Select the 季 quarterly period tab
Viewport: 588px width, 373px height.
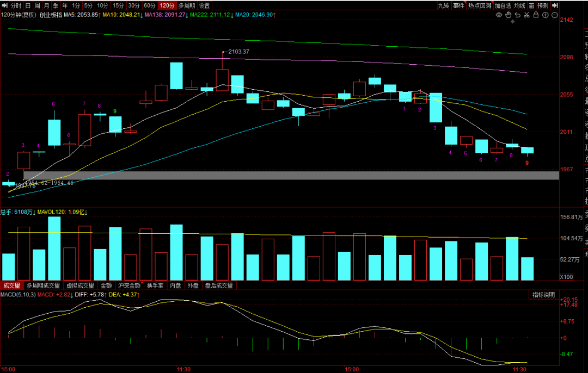click(56, 5)
